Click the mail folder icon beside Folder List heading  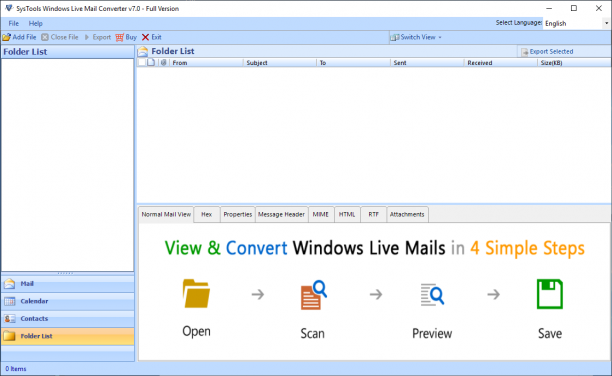click(143, 51)
